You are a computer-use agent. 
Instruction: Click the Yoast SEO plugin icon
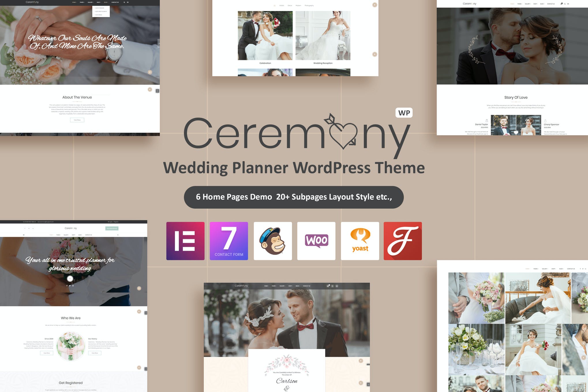point(359,241)
